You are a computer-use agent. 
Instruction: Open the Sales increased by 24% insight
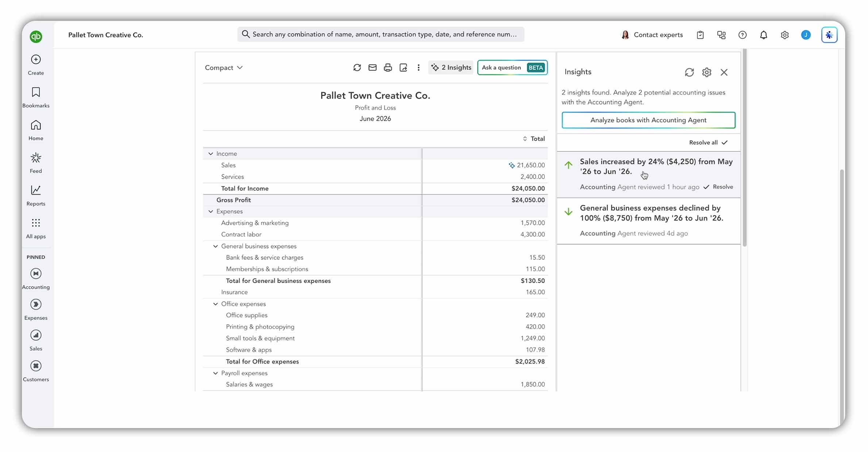(649, 175)
